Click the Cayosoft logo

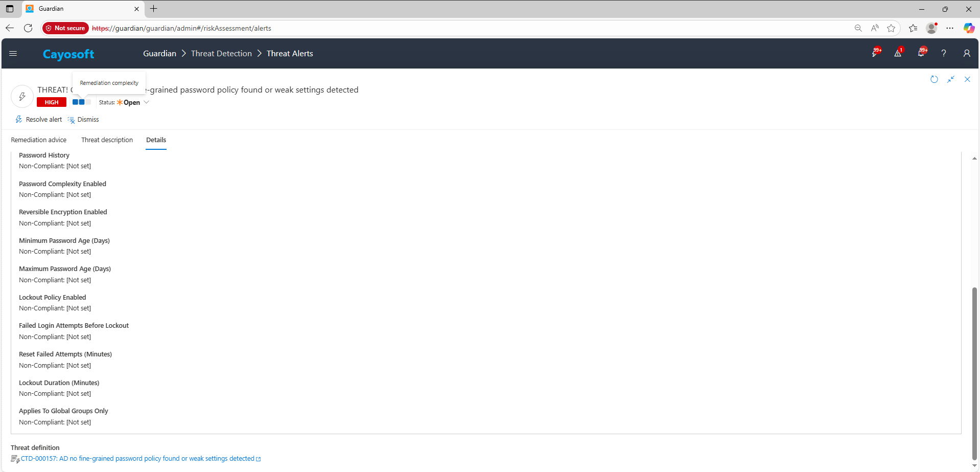(68, 54)
